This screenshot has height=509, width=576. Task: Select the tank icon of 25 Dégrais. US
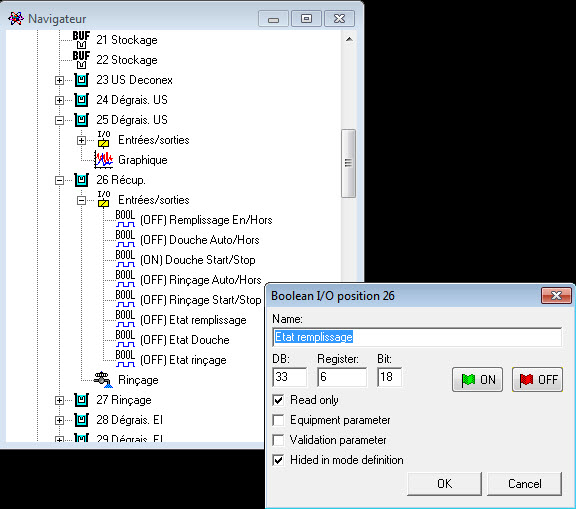pos(82,120)
